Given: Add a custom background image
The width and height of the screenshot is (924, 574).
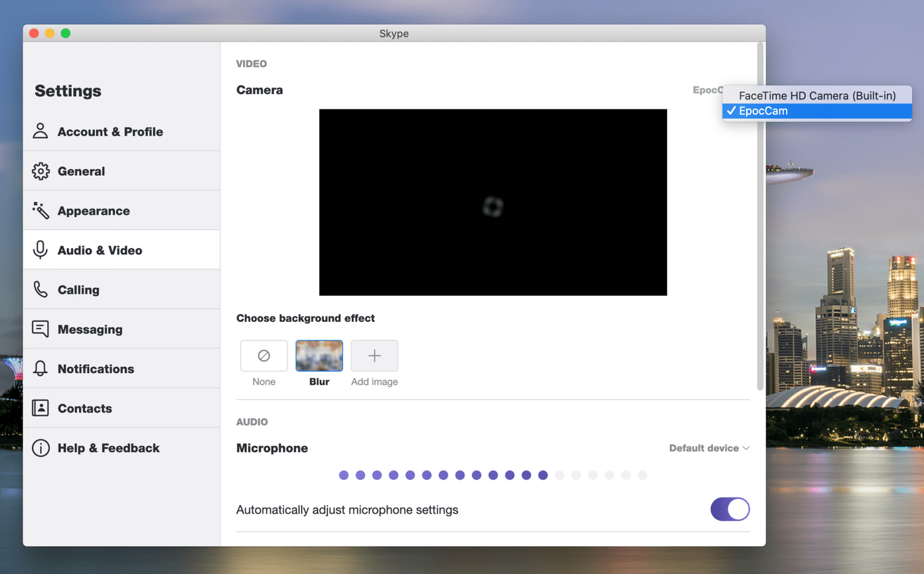Looking at the screenshot, I should [374, 356].
